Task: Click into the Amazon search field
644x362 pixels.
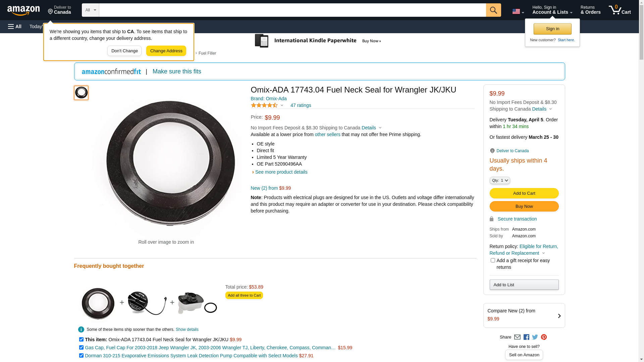Action: point(292,10)
